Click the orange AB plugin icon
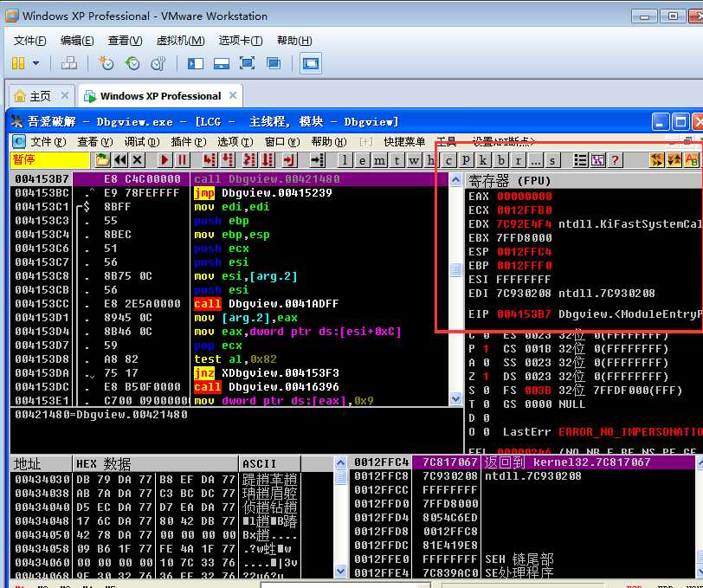The image size is (703, 588). click(x=692, y=160)
